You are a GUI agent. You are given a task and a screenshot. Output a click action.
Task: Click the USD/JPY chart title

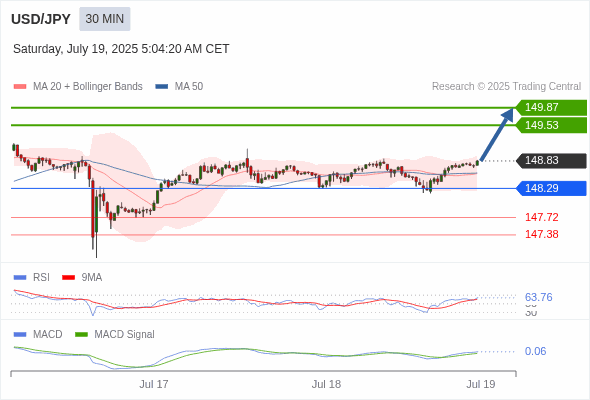point(41,19)
